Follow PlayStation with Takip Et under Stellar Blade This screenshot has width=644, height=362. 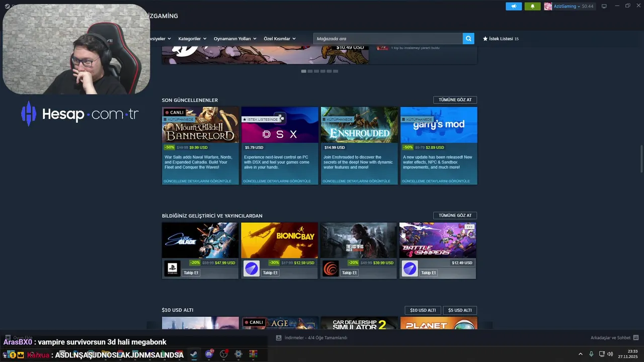pyautogui.click(x=191, y=273)
